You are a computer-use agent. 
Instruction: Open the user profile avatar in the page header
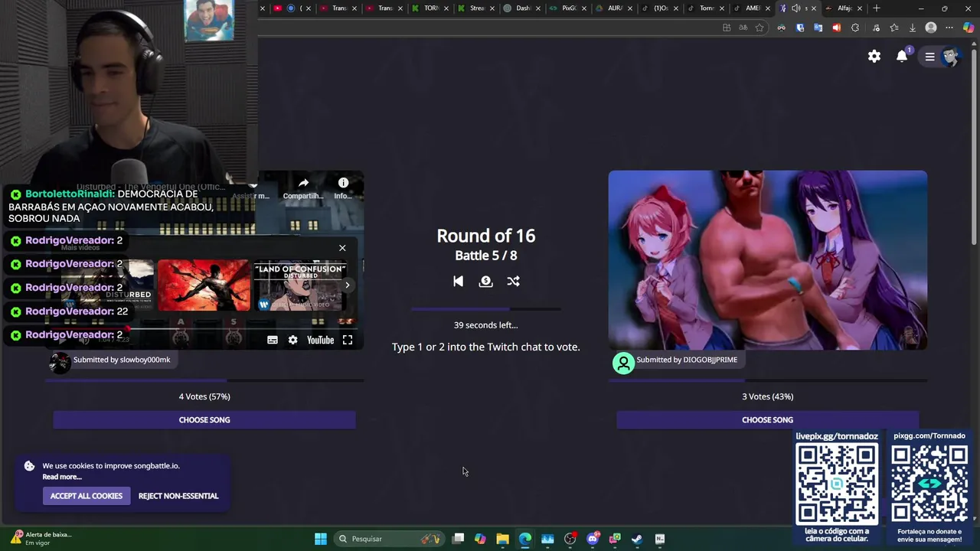[x=950, y=57]
